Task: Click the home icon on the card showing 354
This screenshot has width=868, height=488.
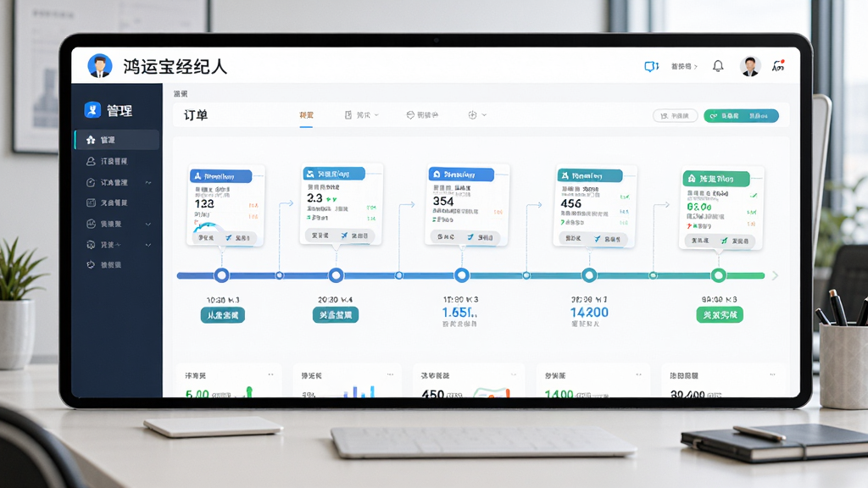Action: point(437,175)
